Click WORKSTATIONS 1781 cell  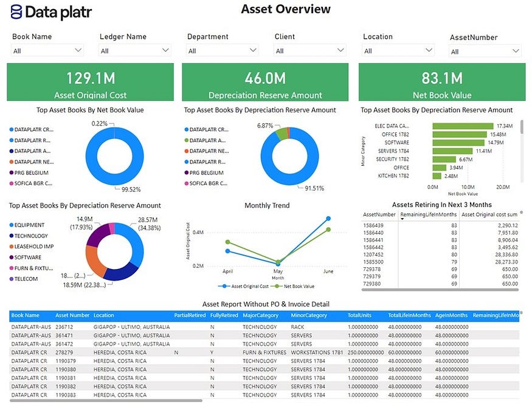coord(317,352)
